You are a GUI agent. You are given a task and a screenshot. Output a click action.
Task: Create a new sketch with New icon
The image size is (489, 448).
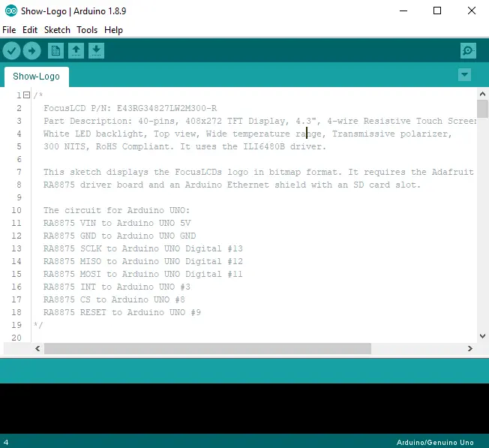point(55,50)
